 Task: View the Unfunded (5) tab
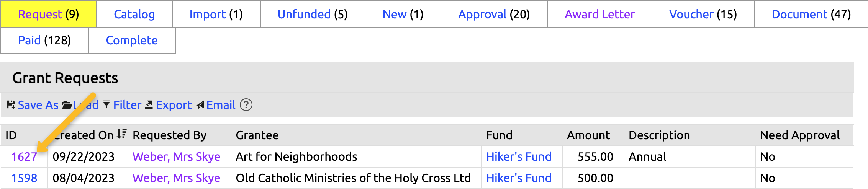(313, 14)
